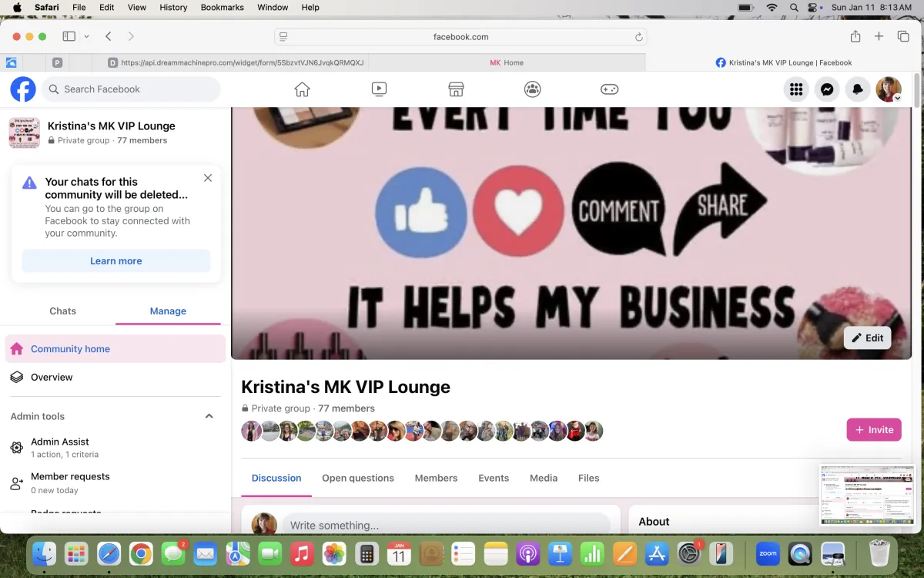Viewport: 924px width, 578px height.
Task: Click the sidebar group cover thumbnail
Action: (x=25, y=133)
